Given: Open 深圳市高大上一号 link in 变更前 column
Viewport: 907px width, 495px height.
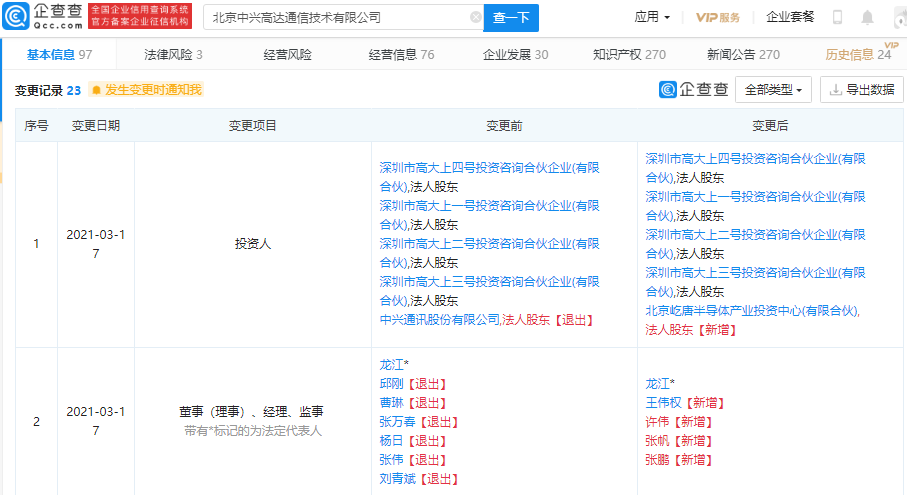Looking at the screenshot, I should pos(489,215).
